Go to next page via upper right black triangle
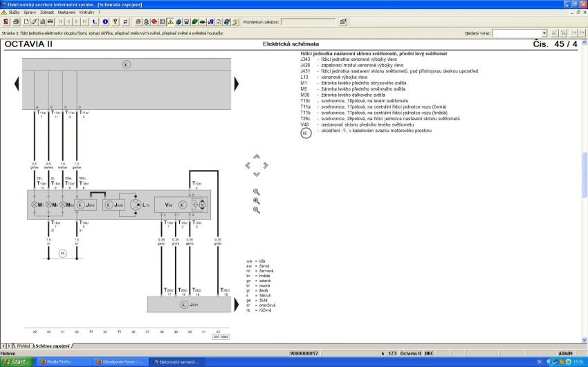588x367 pixels. click(237, 84)
